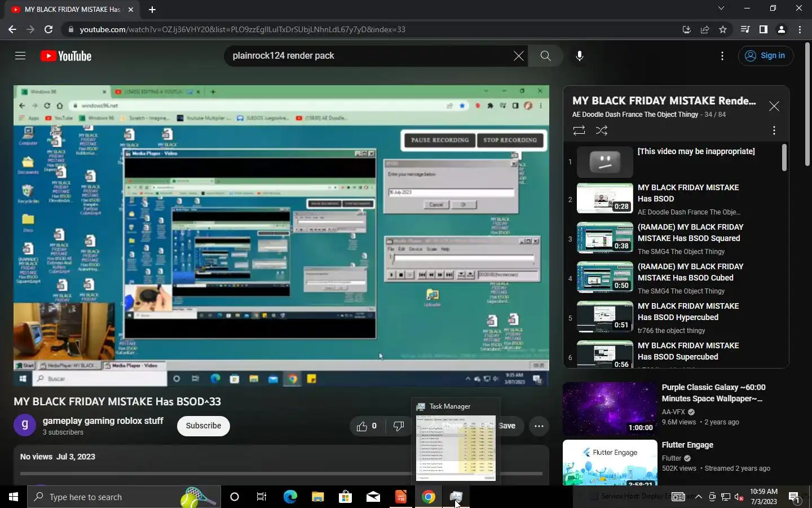Close the playlist panel
The width and height of the screenshot is (812, 508).
pos(774,106)
